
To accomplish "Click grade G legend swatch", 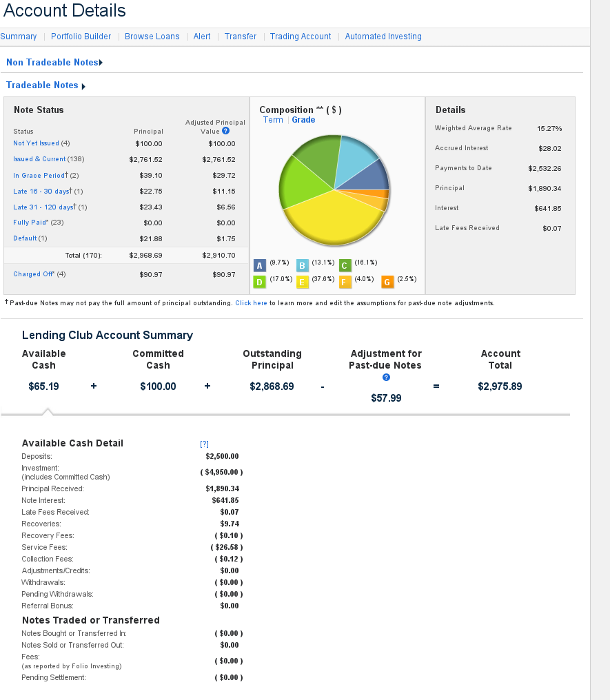I will pyautogui.click(x=387, y=282).
